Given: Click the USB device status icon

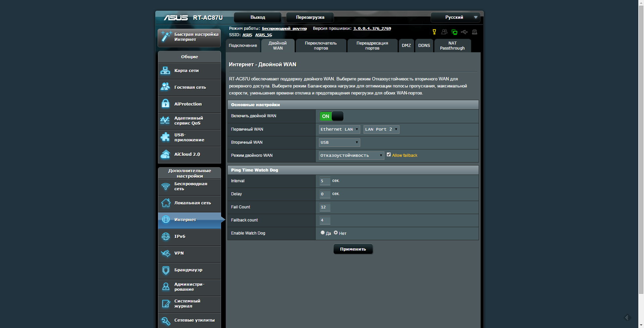Looking at the screenshot, I should click(464, 32).
